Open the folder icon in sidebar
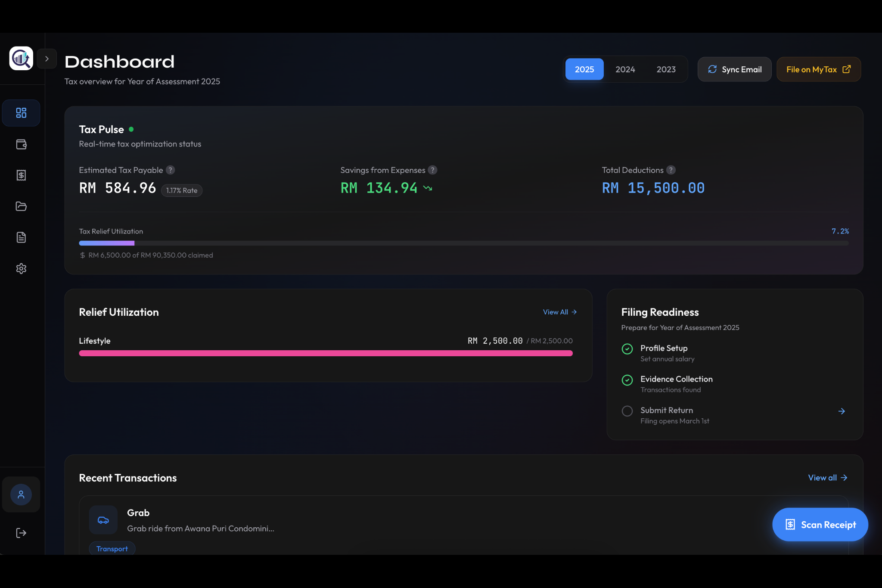 coord(21,206)
